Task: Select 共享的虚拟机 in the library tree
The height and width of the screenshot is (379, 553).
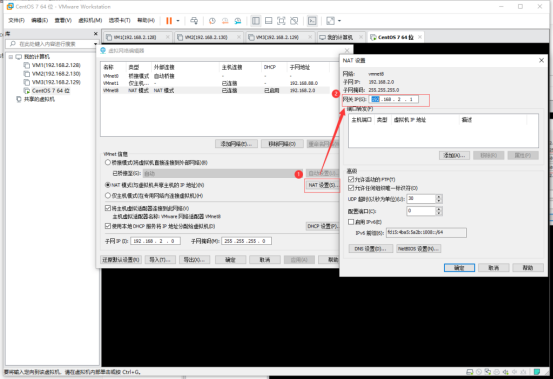Action: [39, 99]
